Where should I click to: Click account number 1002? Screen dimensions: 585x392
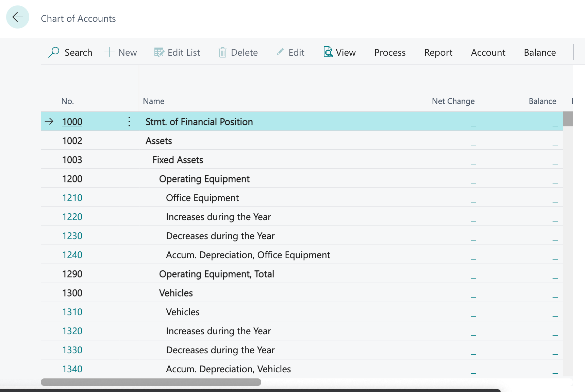click(x=72, y=141)
